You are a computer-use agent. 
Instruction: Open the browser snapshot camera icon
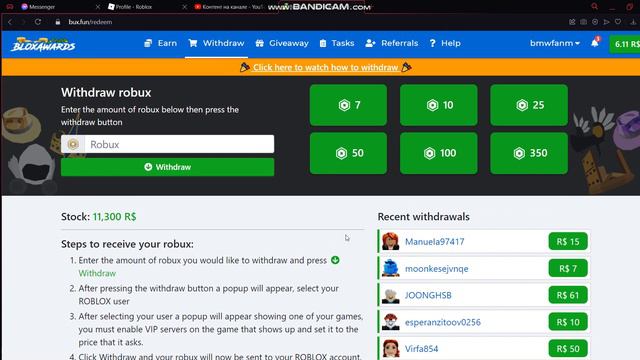(x=584, y=22)
